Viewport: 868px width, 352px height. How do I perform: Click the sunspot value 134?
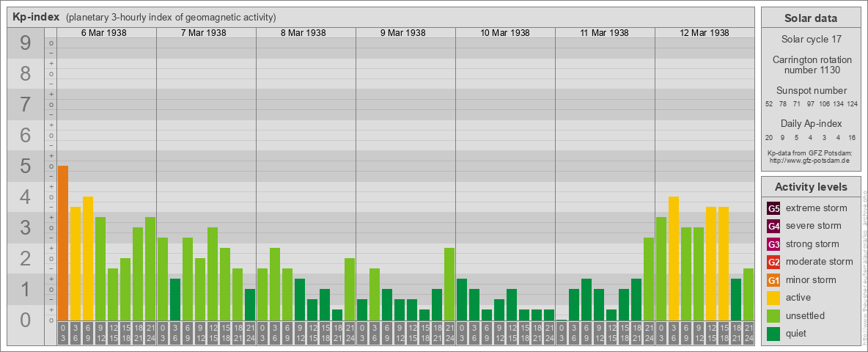[x=839, y=104]
